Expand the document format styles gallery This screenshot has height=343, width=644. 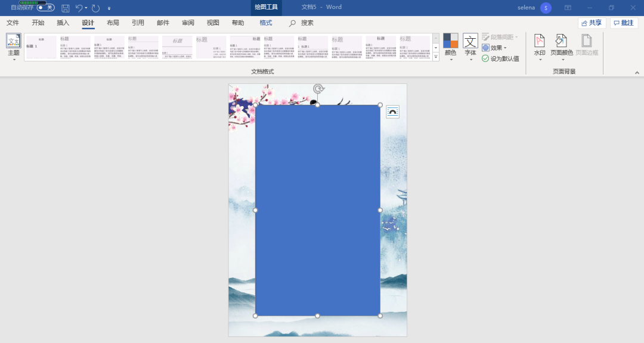tap(436, 57)
